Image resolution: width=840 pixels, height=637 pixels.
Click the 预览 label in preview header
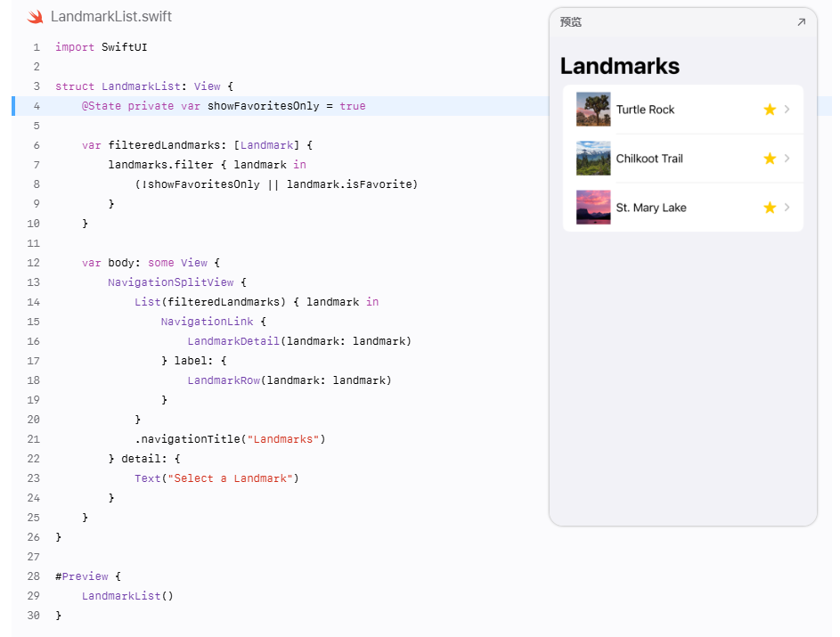(570, 22)
